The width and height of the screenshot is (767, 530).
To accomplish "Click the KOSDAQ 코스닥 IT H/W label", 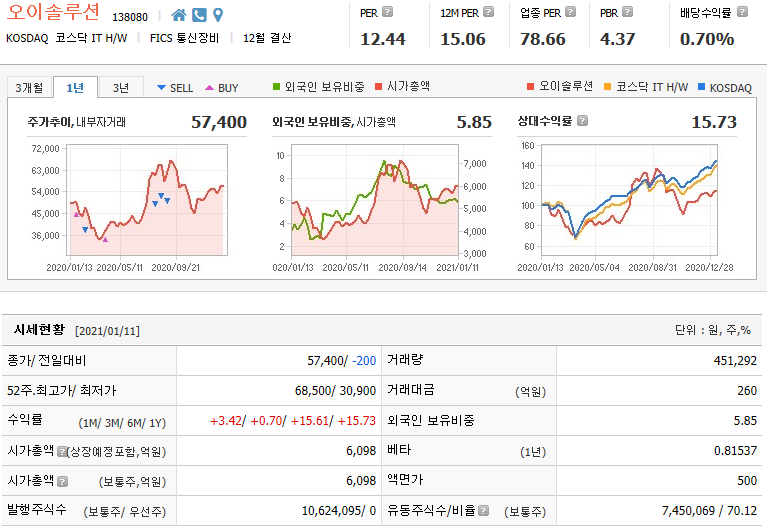I will (67, 38).
